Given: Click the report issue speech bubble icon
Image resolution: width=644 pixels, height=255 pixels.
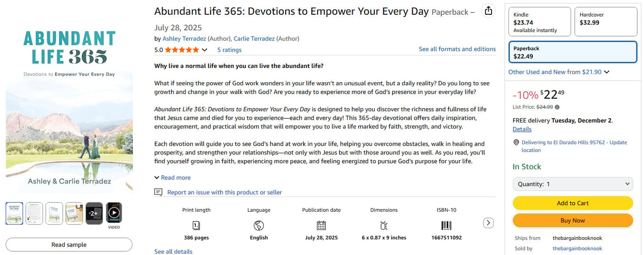Looking at the screenshot, I should (x=158, y=192).
